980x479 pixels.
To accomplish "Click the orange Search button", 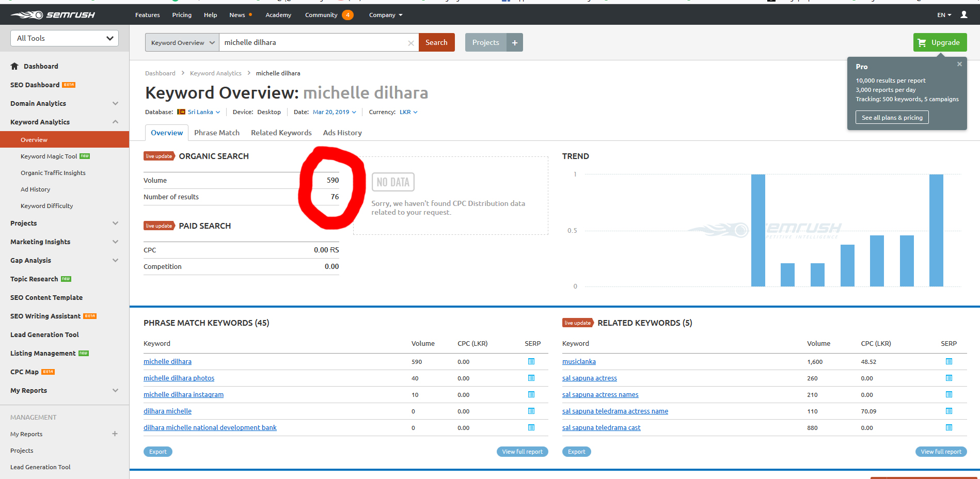I will (x=436, y=43).
